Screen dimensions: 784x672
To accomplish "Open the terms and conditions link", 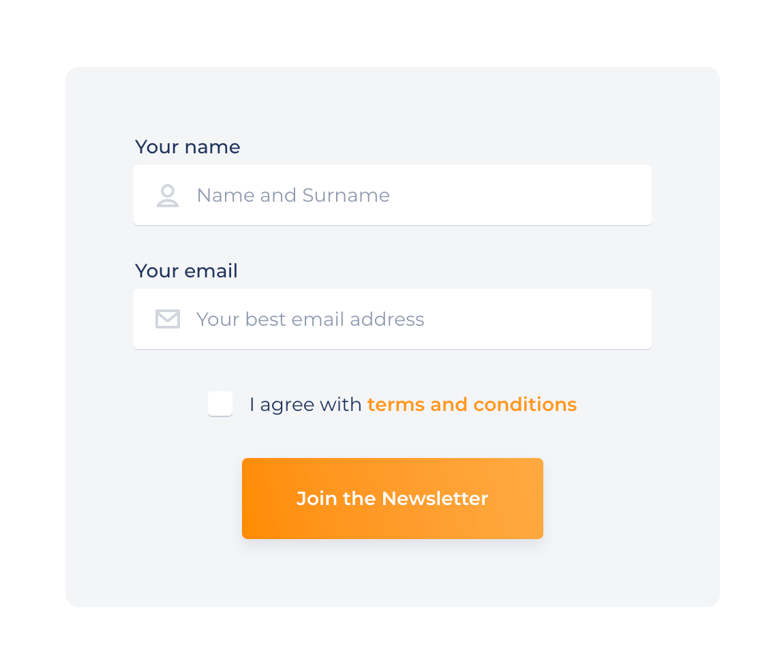I will click(472, 405).
